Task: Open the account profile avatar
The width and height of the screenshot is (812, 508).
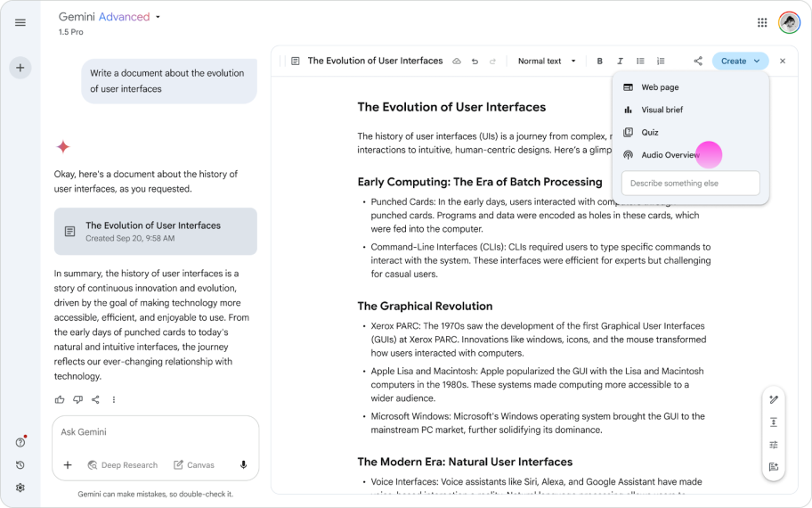Action: [x=789, y=23]
